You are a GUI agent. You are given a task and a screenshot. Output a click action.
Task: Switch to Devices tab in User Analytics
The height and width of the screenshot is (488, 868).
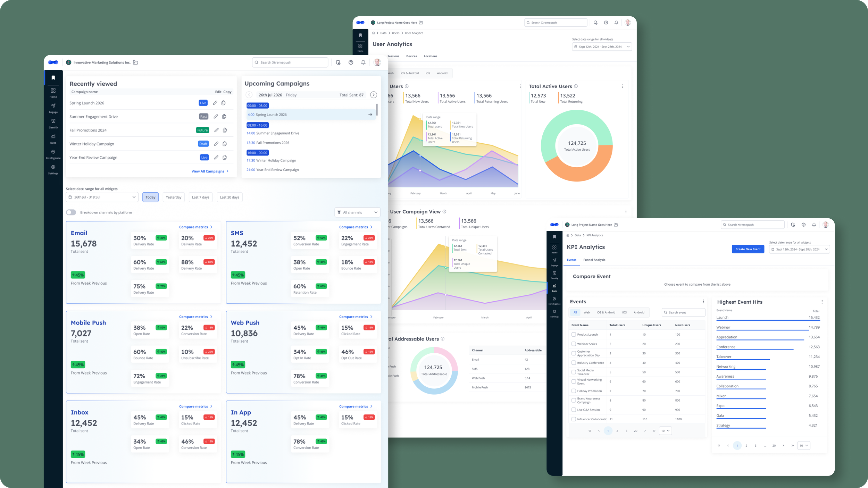[411, 56]
